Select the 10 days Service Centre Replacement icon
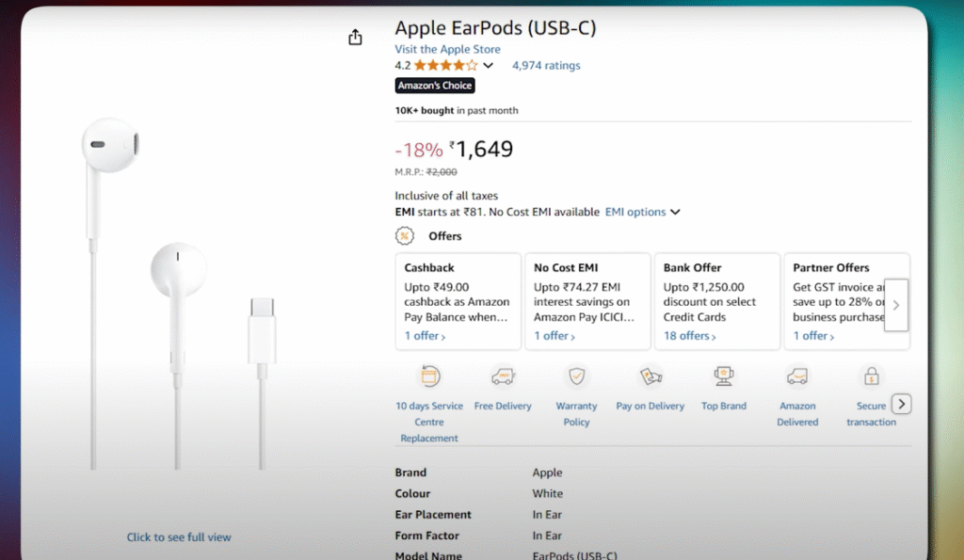Viewport: 964px width, 560px height. pos(429,375)
